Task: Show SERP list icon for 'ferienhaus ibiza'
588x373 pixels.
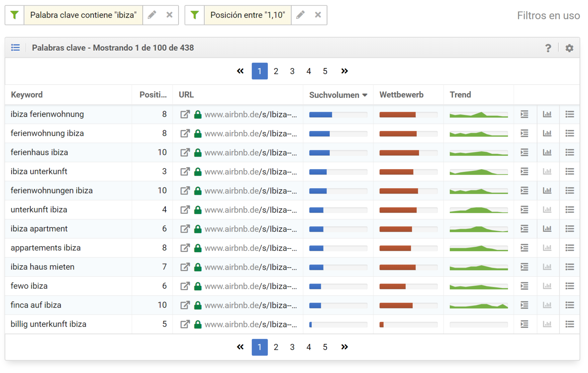Action: [524, 152]
